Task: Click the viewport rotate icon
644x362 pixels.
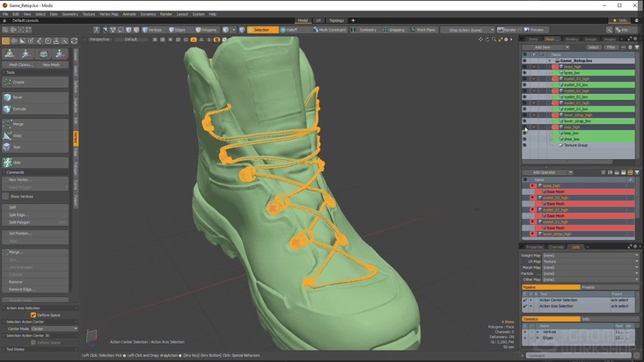Action: pyautogui.click(x=487, y=40)
